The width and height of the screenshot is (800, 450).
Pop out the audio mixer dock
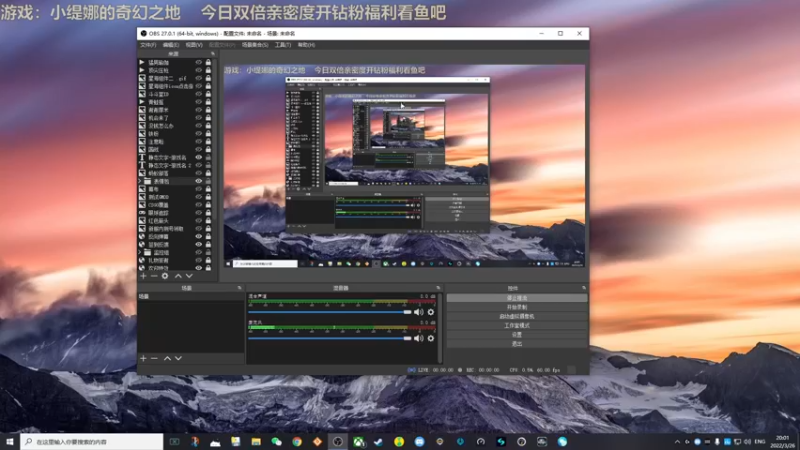pyautogui.click(x=438, y=288)
